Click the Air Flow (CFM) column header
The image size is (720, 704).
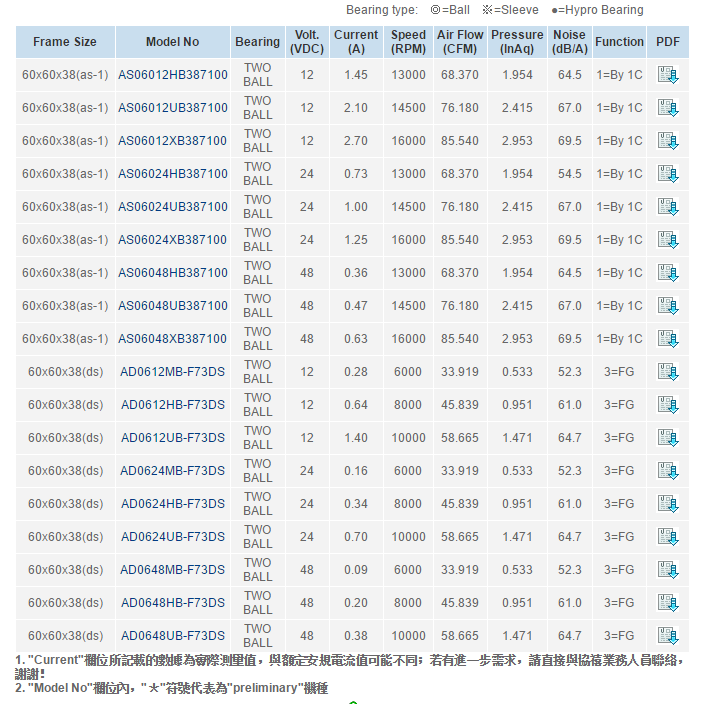[x=460, y=42]
